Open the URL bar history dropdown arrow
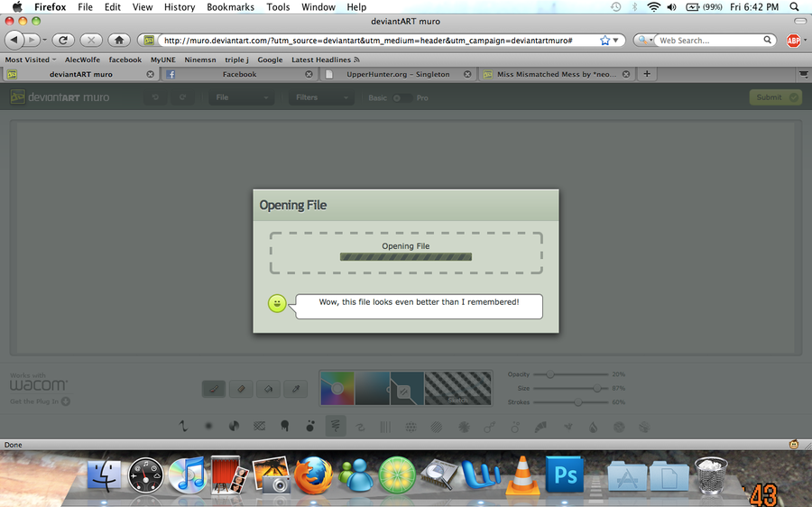Screen dimensions: 812x507 (x=615, y=41)
